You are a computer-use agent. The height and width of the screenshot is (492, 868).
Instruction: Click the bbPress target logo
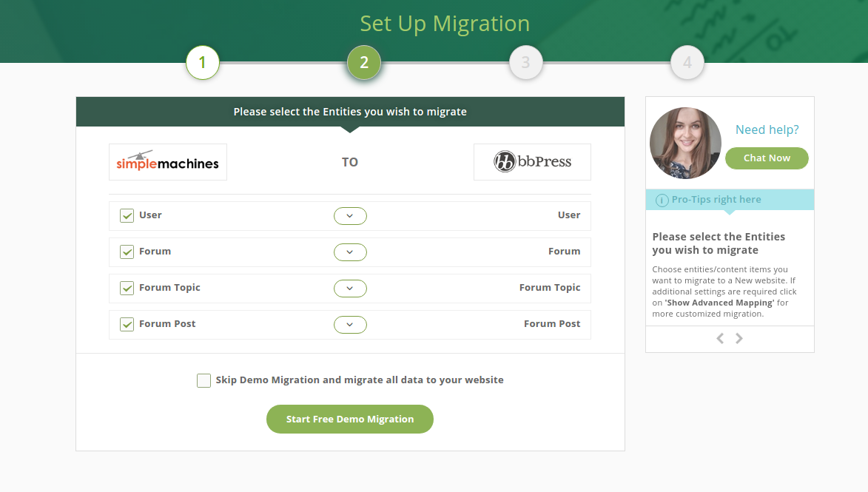pyautogui.click(x=532, y=162)
